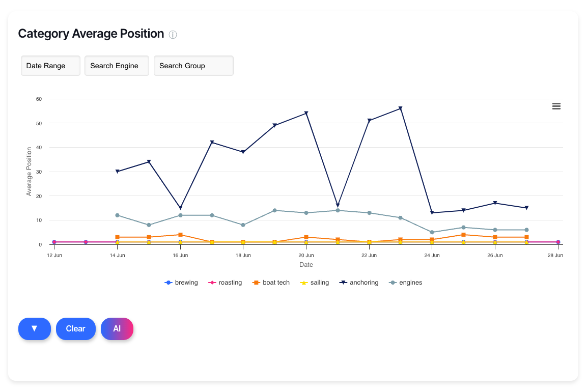This screenshot has width=588, height=390.
Task: Click the anchoring triangle marker on 20 Jun
Action: click(x=306, y=113)
